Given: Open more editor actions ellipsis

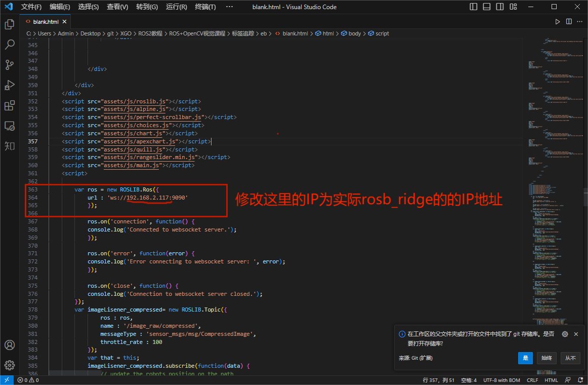Looking at the screenshot, I should [580, 22].
